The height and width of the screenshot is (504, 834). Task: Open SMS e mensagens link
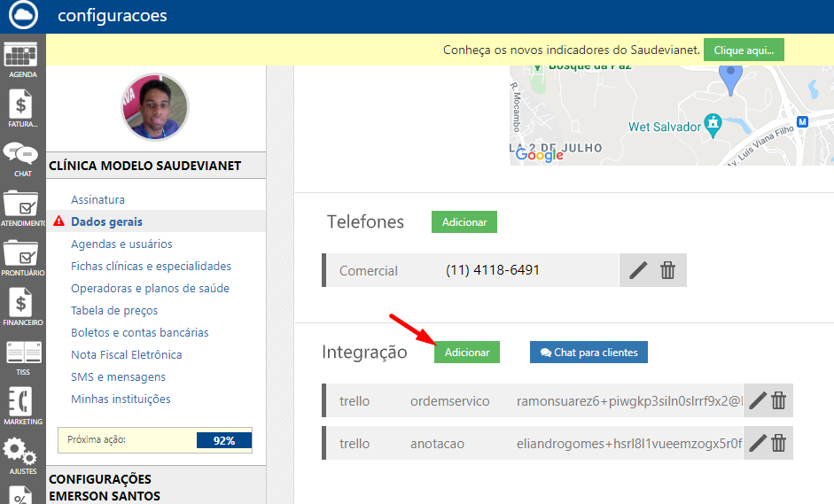[x=118, y=377]
